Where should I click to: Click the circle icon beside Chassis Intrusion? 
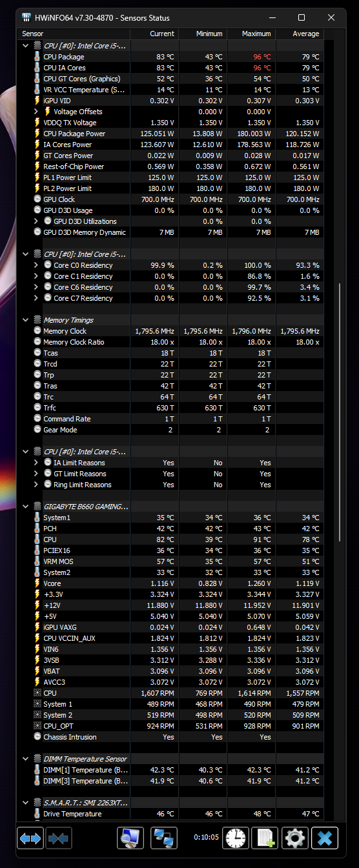(x=37, y=737)
